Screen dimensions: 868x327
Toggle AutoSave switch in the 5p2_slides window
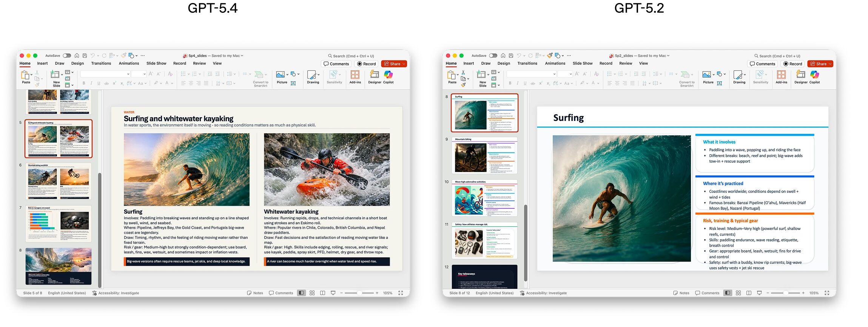pos(493,56)
